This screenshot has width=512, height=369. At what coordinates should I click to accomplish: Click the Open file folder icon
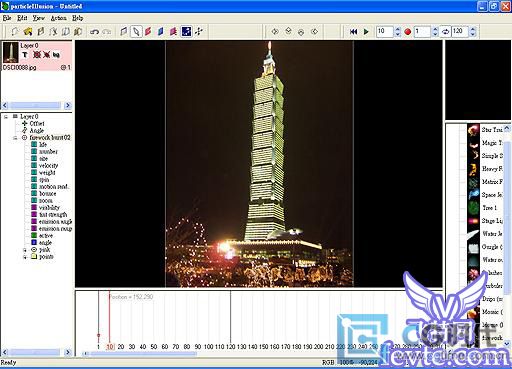pos(28,31)
